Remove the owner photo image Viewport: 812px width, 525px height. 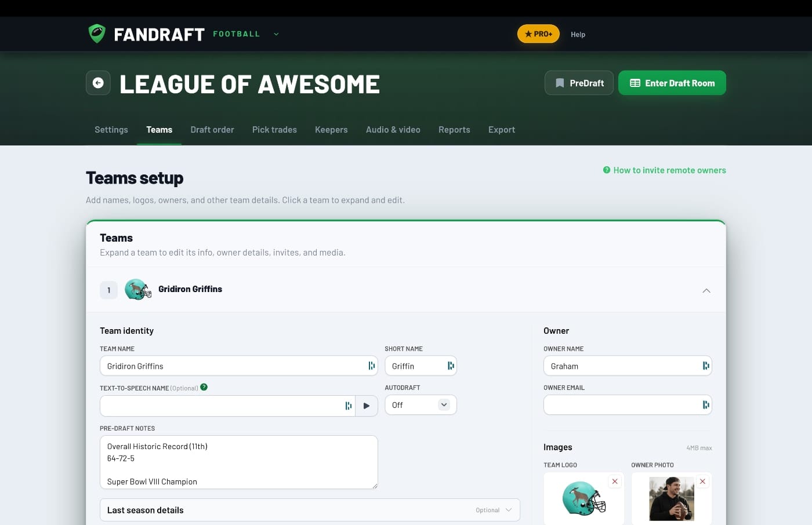pyautogui.click(x=702, y=482)
